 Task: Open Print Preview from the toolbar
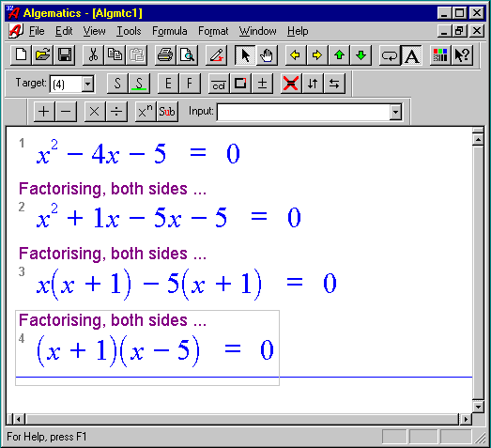[x=187, y=55]
